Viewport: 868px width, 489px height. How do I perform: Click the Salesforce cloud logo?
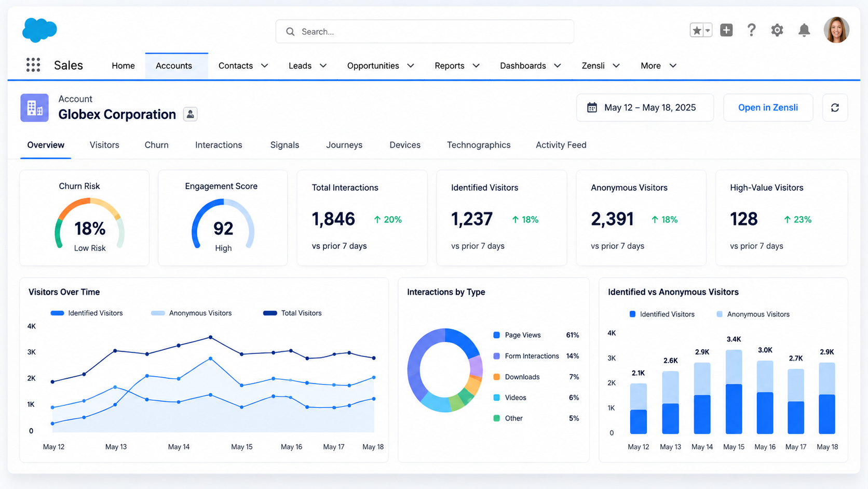click(39, 30)
